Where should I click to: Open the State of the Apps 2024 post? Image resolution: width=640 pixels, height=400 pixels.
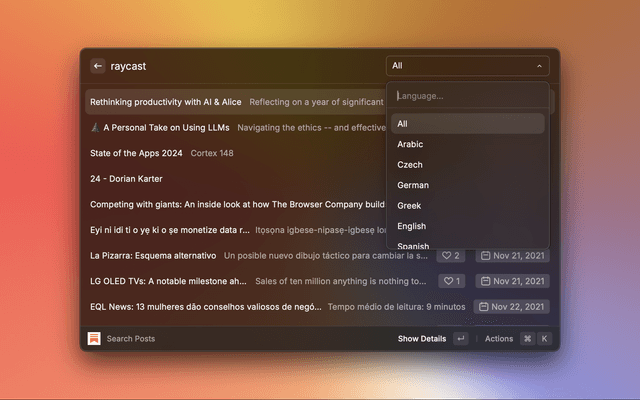coord(136,153)
